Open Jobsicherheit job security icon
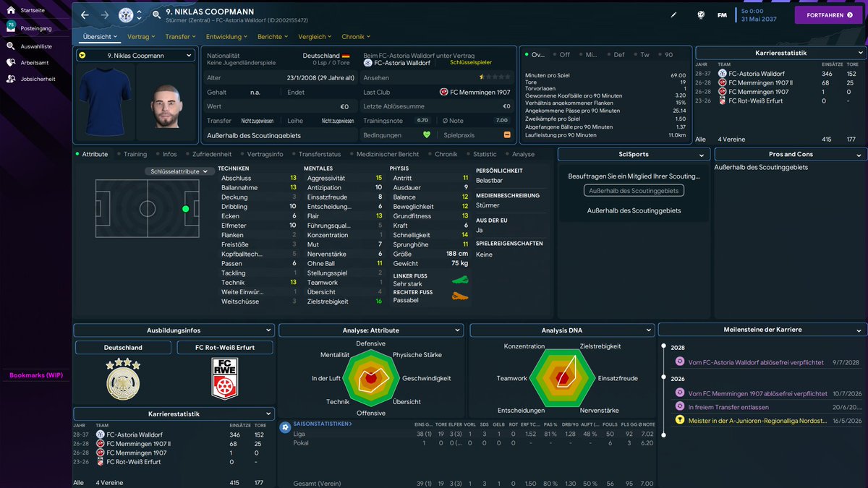This screenshot has width=868, height=488. [11, 79]
